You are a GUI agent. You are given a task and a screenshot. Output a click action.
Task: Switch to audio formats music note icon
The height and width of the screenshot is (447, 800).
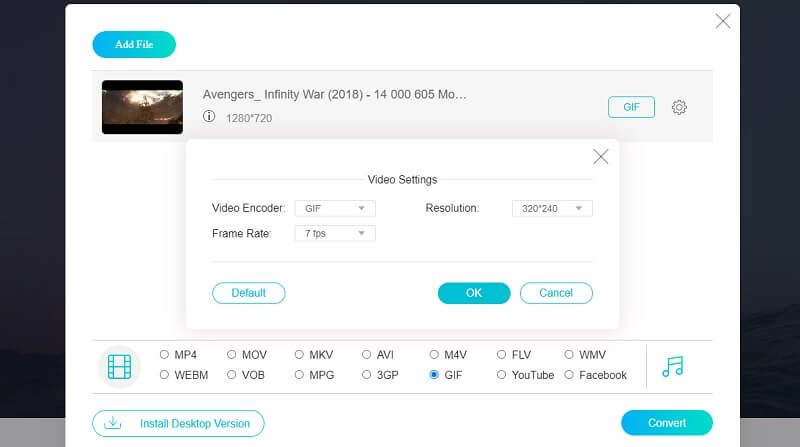672,366
